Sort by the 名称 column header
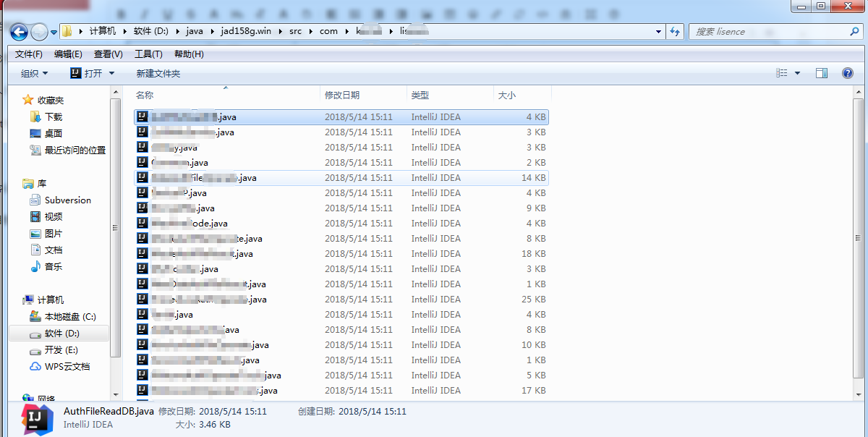This screenshot has width=868, height=437. tap(226, 95)
